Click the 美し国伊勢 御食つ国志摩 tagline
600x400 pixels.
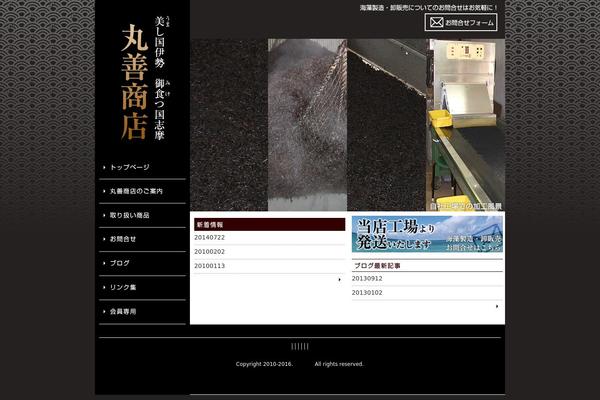pyautogui.click(x=160, y=78)
